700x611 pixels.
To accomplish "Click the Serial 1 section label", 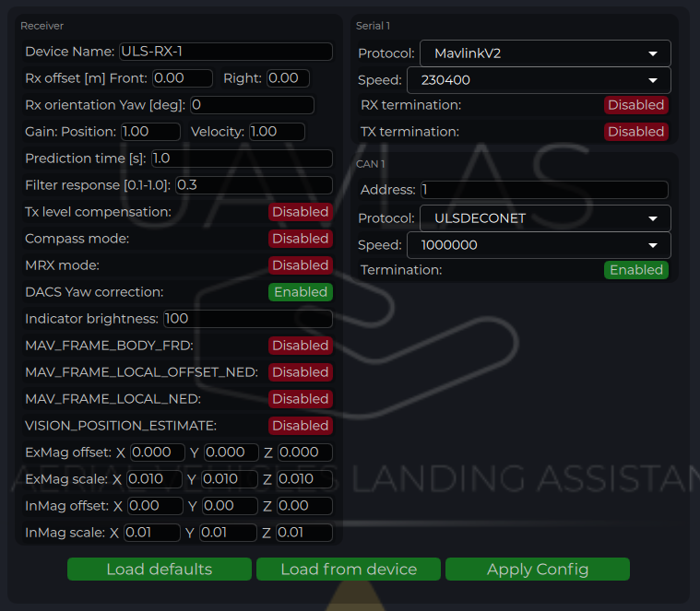I will (x=374, y=26).
